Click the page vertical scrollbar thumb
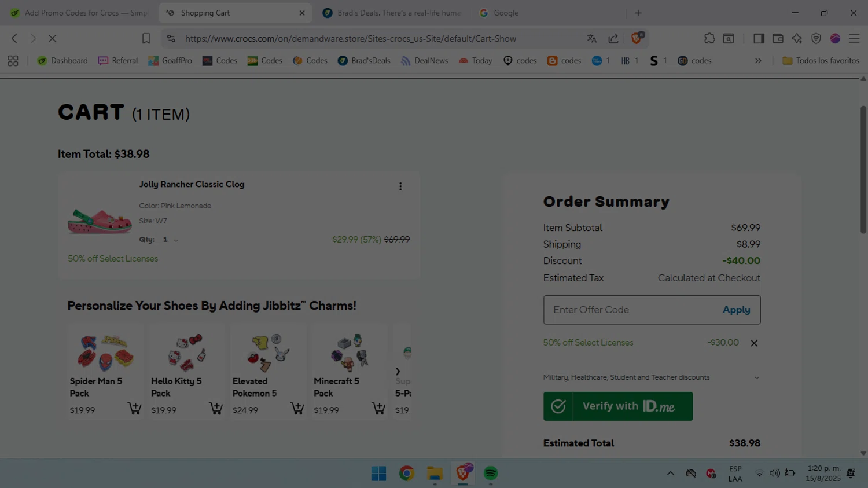This screenshot has height=488, width=868. [863, 169]
